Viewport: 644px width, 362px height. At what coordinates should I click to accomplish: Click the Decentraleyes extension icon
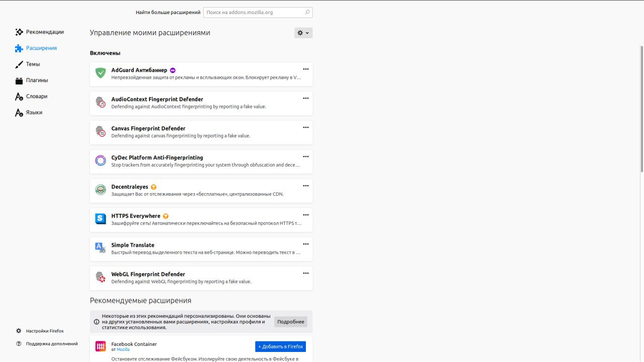(x=101, y=190)
